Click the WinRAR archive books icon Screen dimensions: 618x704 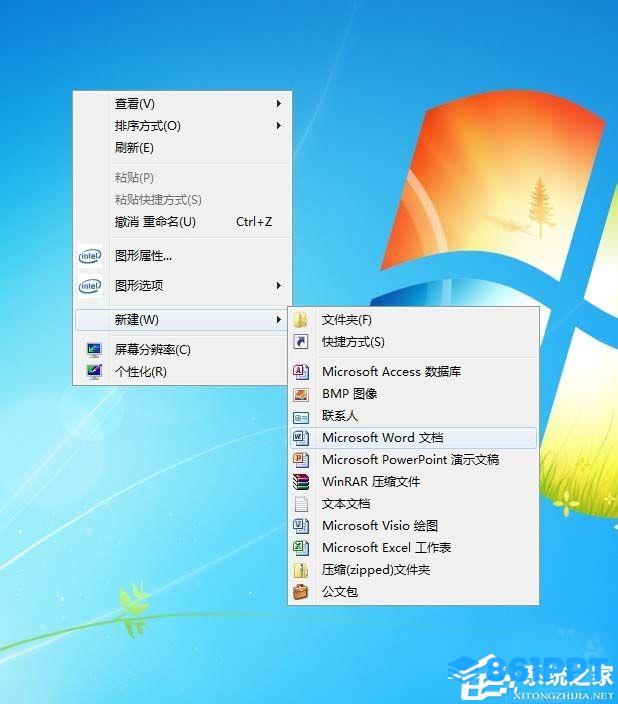click(x=301, y=482)
